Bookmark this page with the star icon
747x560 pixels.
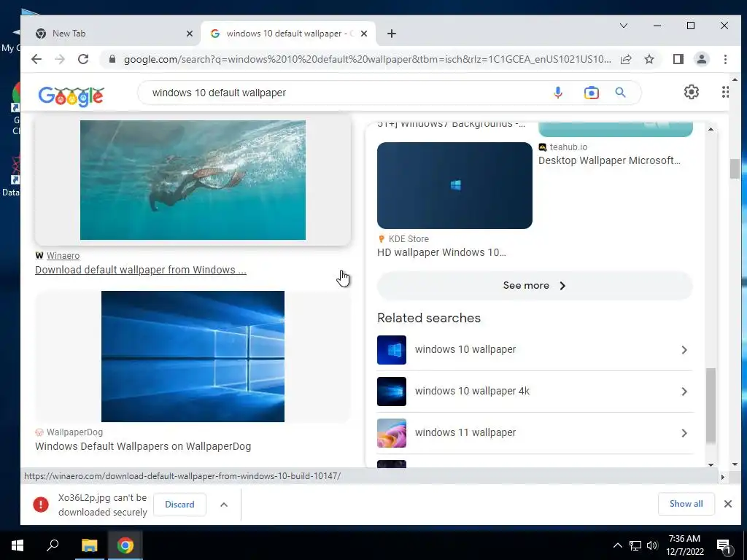(649, 59)
